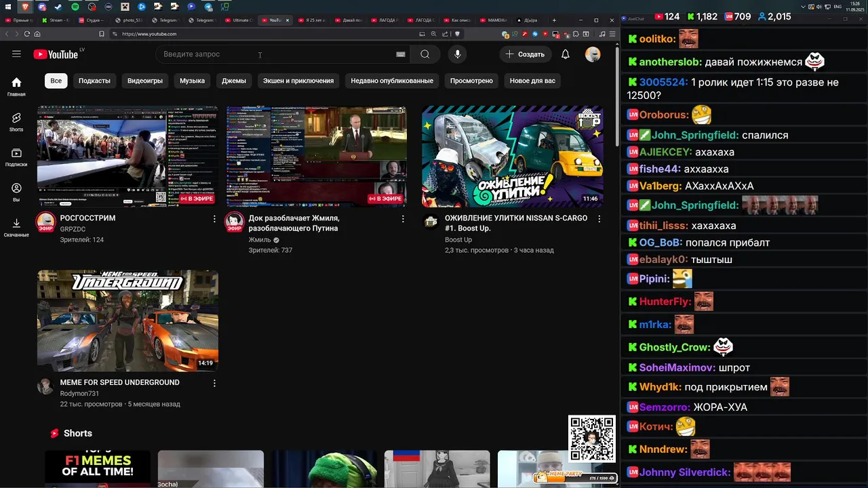Switch to the Д[ы]ра browser tab
The width and height of the screenshot is (868, 488).
coord(530,20)
